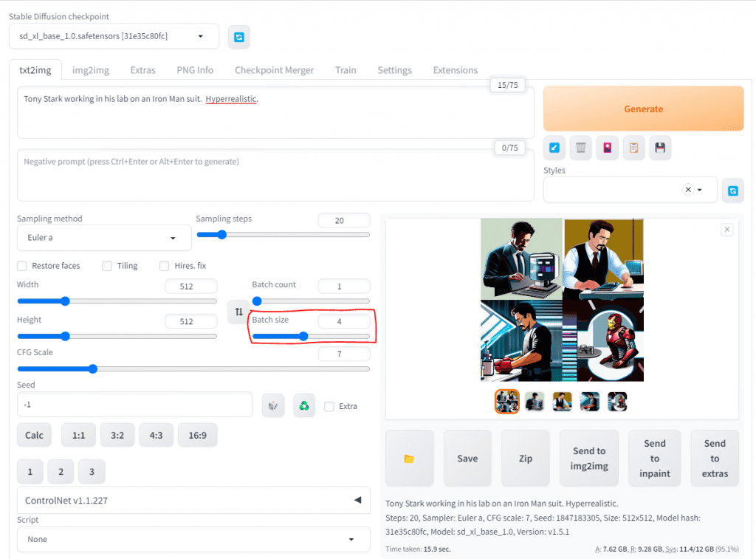Click the CFG Scale number field
The height and width of the screenshot is (559, 756).
pos(344,354)
